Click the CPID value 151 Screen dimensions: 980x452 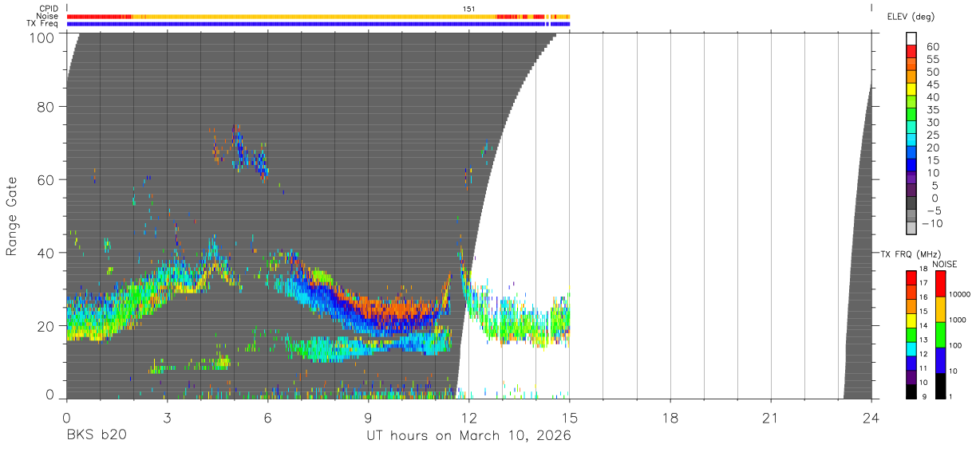[x=469, y=9]
